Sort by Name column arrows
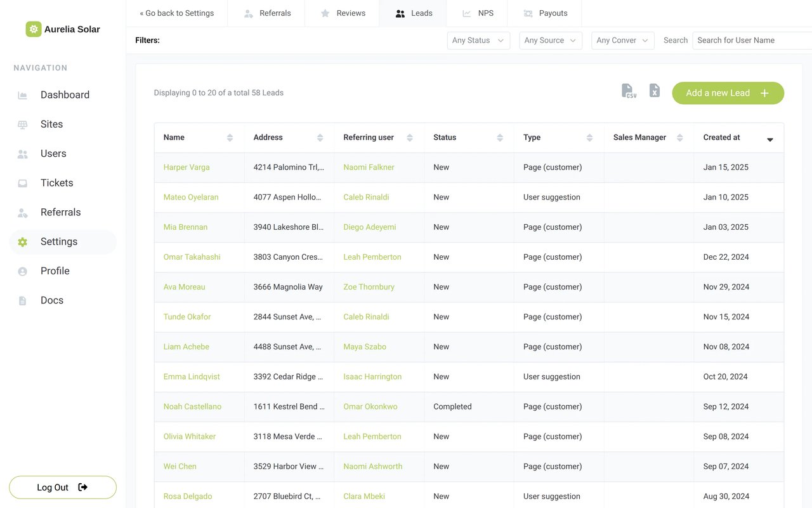The width and height of the screenshot is (812, 508). click(x=230, y=138)
